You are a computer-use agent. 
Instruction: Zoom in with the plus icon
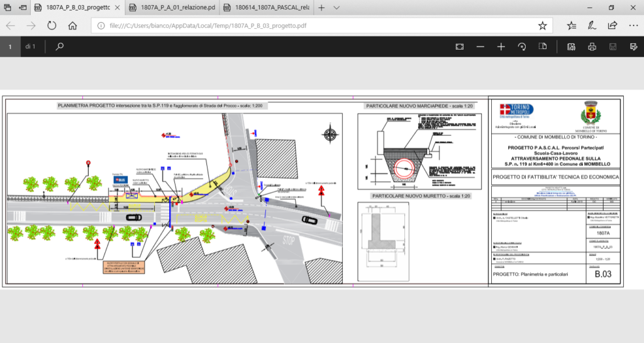click(x=501, y=46)
